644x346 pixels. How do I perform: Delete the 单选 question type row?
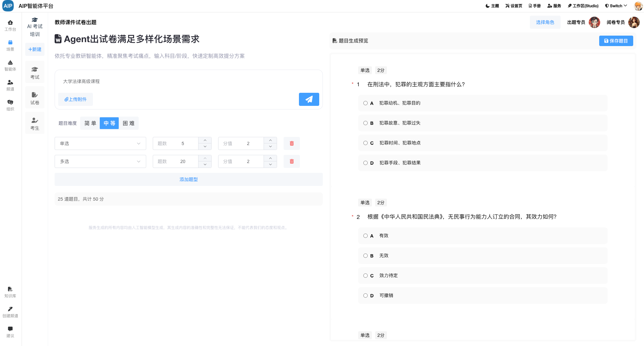coord(291,143)
